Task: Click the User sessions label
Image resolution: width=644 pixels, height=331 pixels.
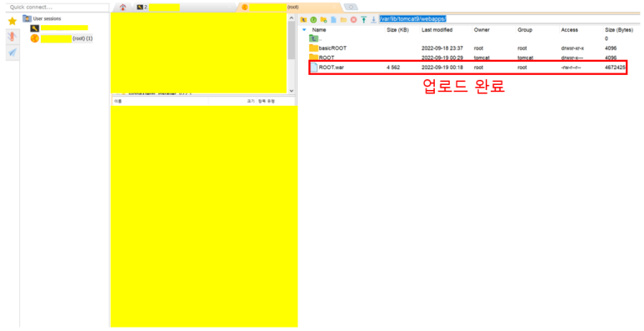Action: 47,18
